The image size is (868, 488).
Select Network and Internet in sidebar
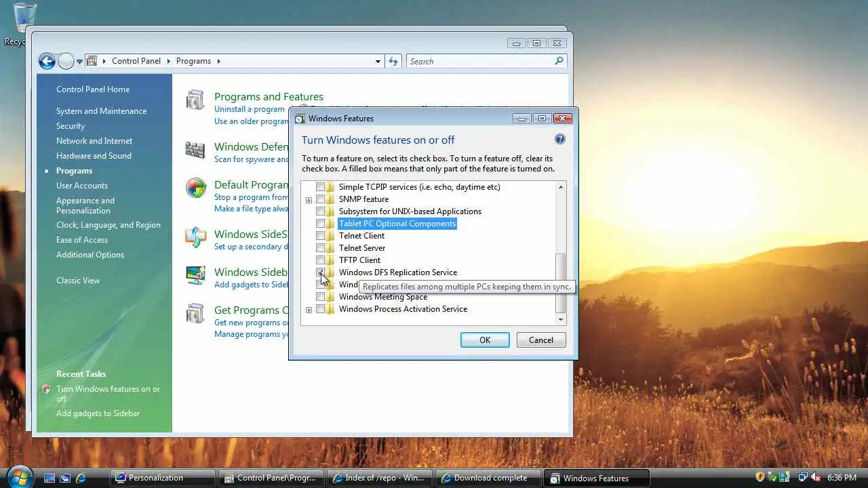[x=94, y=141]
